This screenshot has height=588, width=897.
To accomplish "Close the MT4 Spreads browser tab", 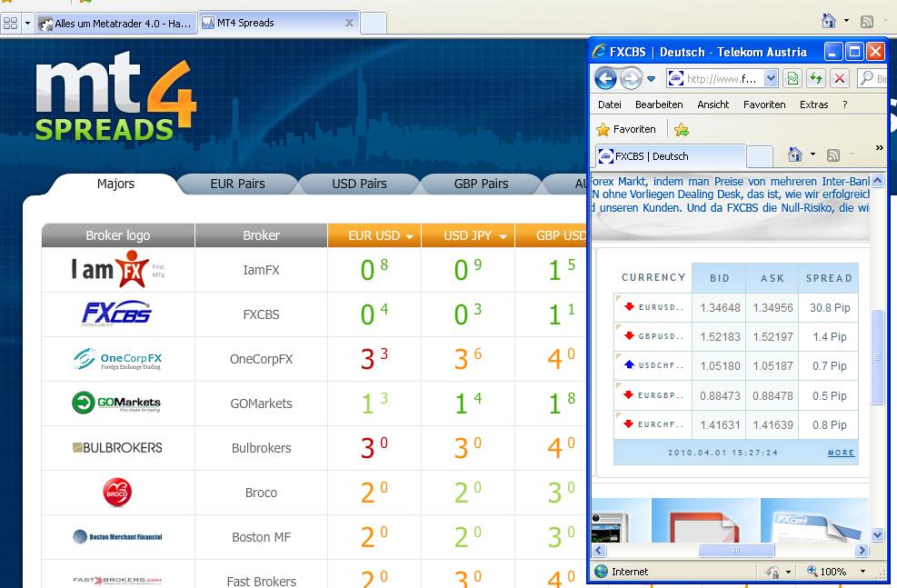I will click(349, 23).
